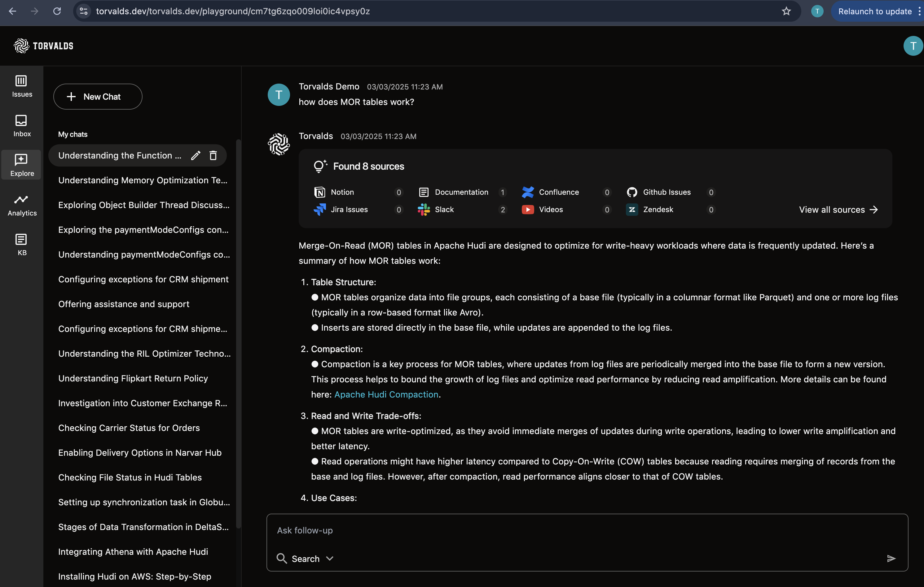Screen dimensions: 924x587
Task: Go to Analytics in sidebar
Action: [x=22, y=205]
